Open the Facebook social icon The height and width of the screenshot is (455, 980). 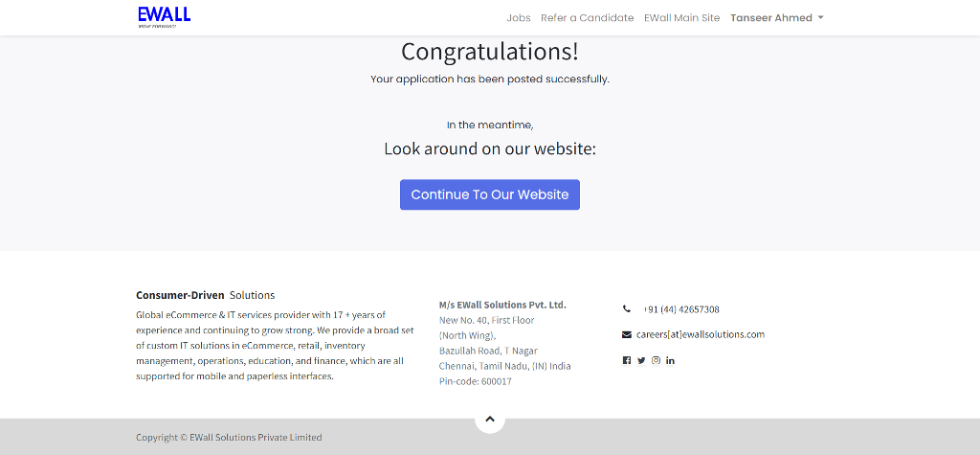point(626,360)
